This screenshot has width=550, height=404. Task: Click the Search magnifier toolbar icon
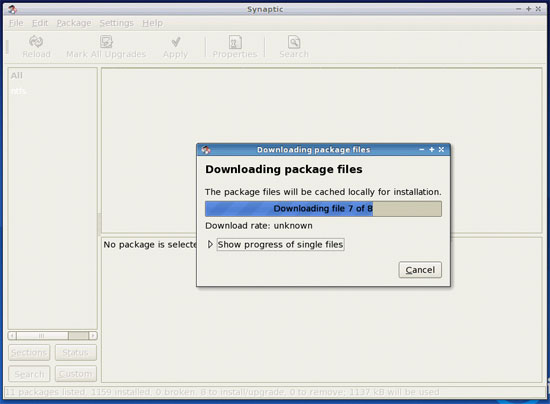(294, 42)
